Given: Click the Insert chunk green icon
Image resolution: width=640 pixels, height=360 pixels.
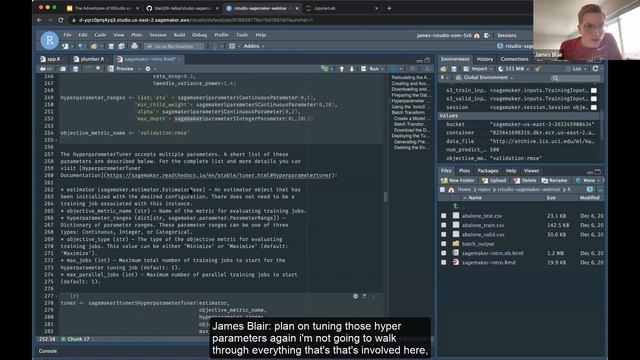Looking at the screenshot, I should click(324, 69).
